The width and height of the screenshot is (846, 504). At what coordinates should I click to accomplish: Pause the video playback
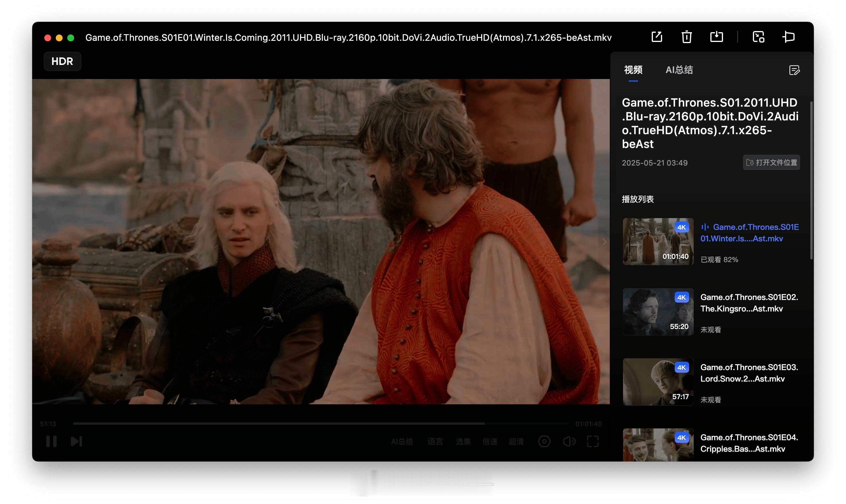point(51,441)
